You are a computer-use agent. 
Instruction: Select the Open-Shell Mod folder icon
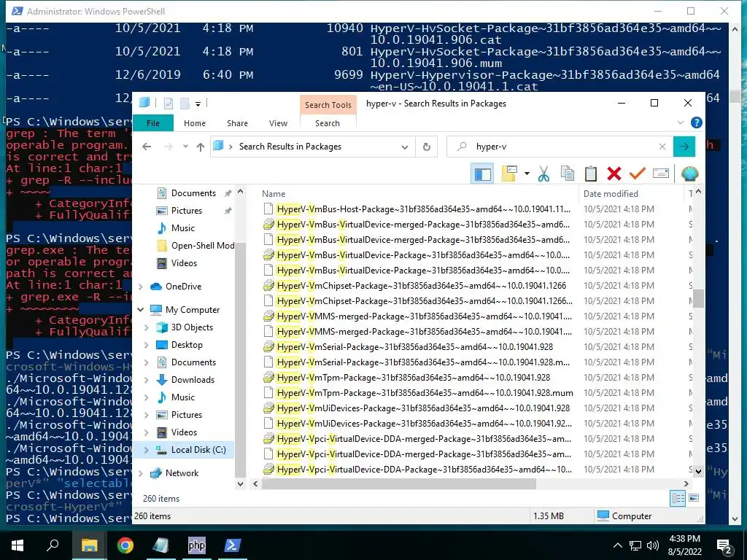(162, 246)
